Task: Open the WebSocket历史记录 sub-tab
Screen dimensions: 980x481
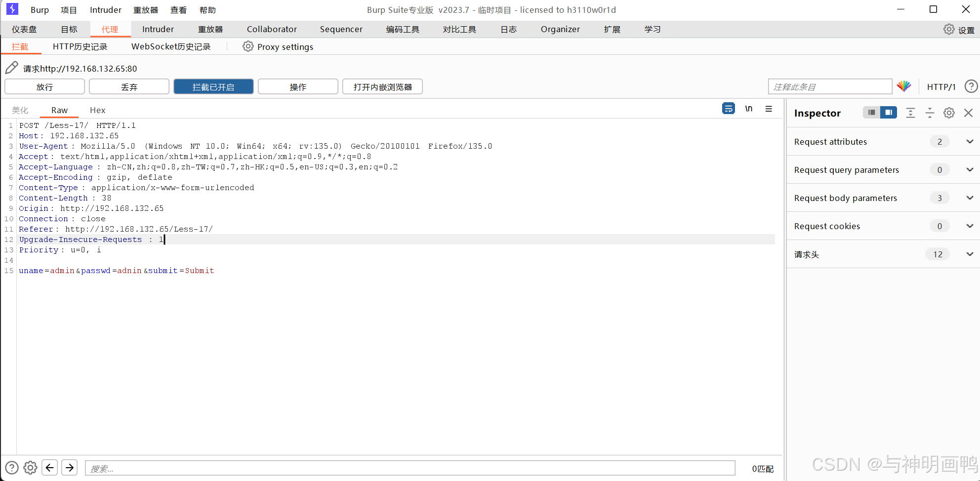Action: point(171,46)
